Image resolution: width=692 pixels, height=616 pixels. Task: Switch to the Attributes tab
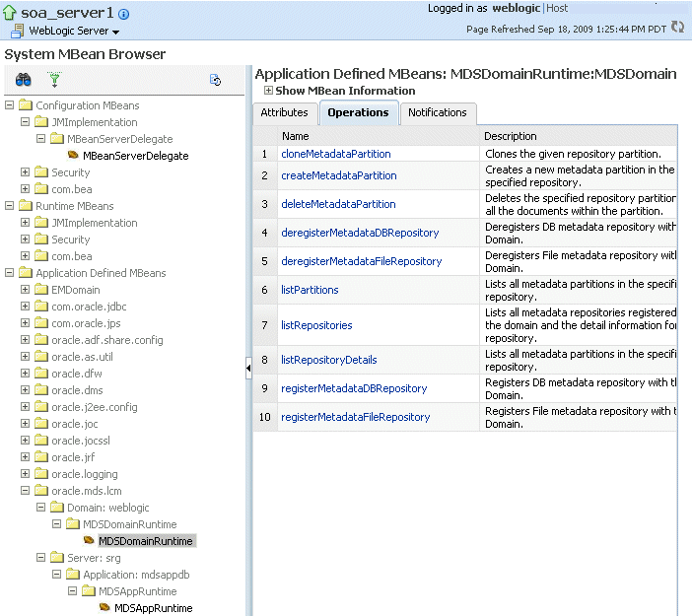285,112
